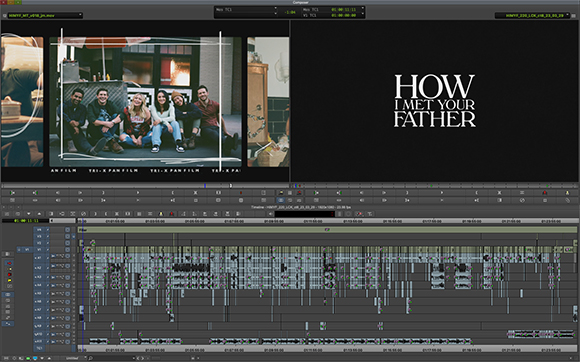Screen dimensions: 580x362
Task: Click the timeline ruler at 01:11:00:00
Action: [x=313, y=221]
